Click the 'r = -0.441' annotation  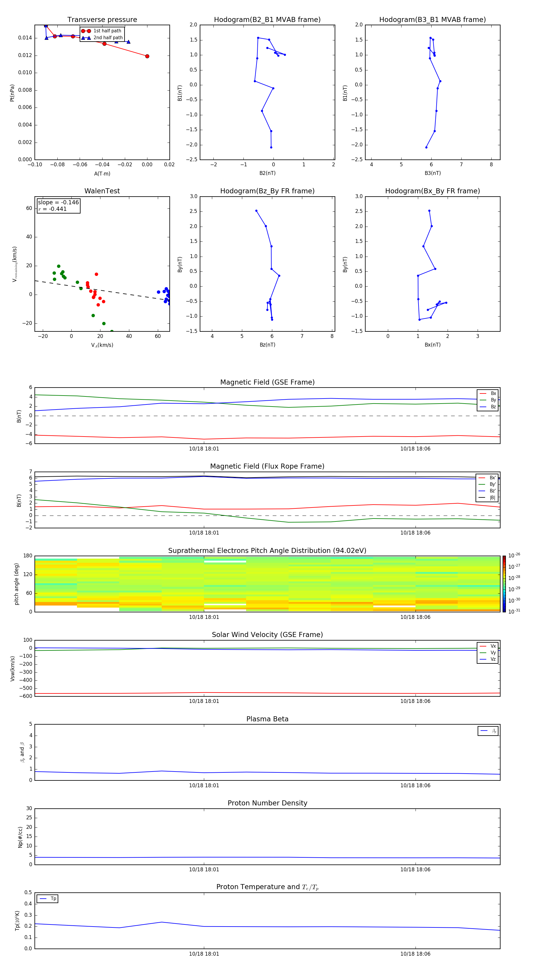53,209
